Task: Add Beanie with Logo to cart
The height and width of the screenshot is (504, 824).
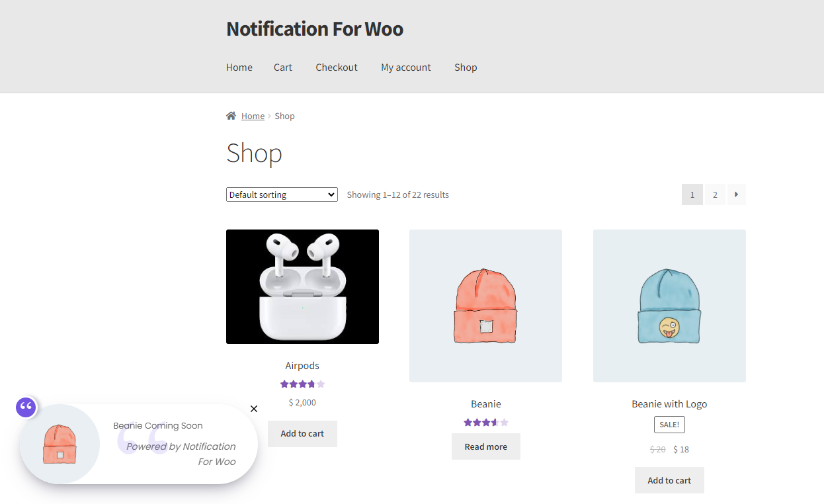Action: click(x=669, y=480)
